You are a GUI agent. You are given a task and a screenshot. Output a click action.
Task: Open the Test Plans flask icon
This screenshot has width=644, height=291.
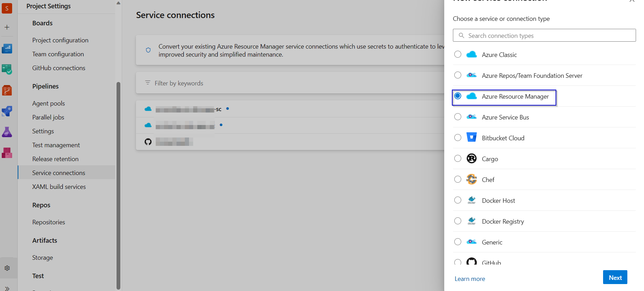pos(7,132)
